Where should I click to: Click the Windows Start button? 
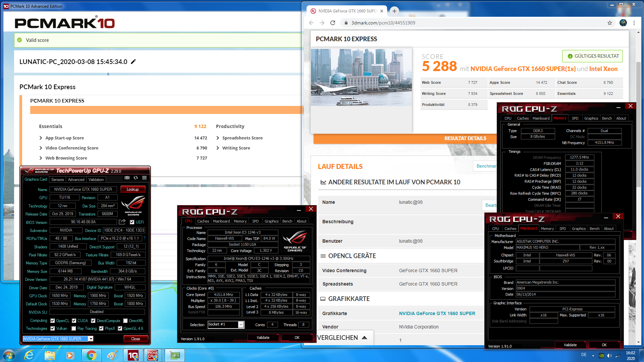pyautogui.click(x=9, y=355)
